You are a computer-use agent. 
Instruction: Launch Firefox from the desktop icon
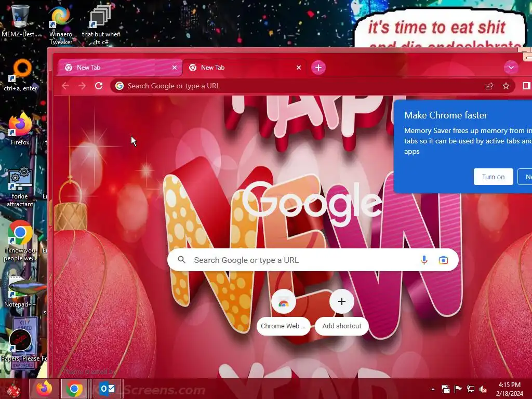click(x=20, y=129)
